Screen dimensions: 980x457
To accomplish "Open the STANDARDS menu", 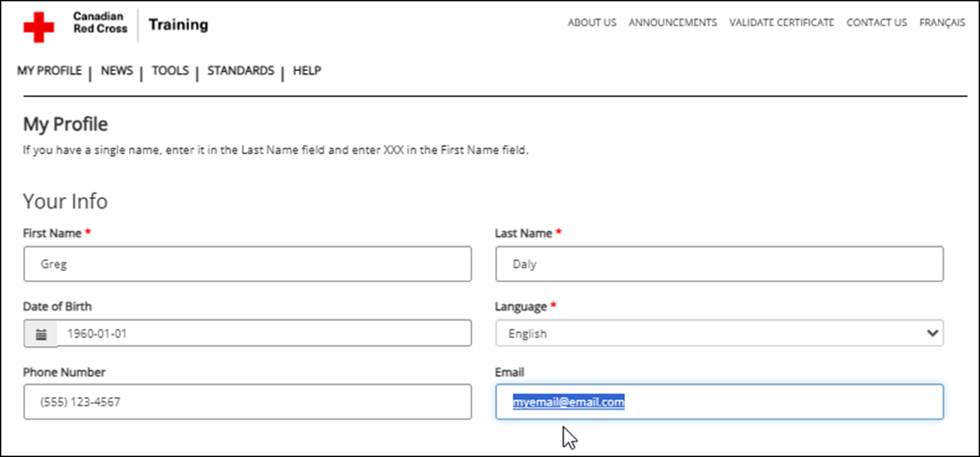I will pos(241,71).
